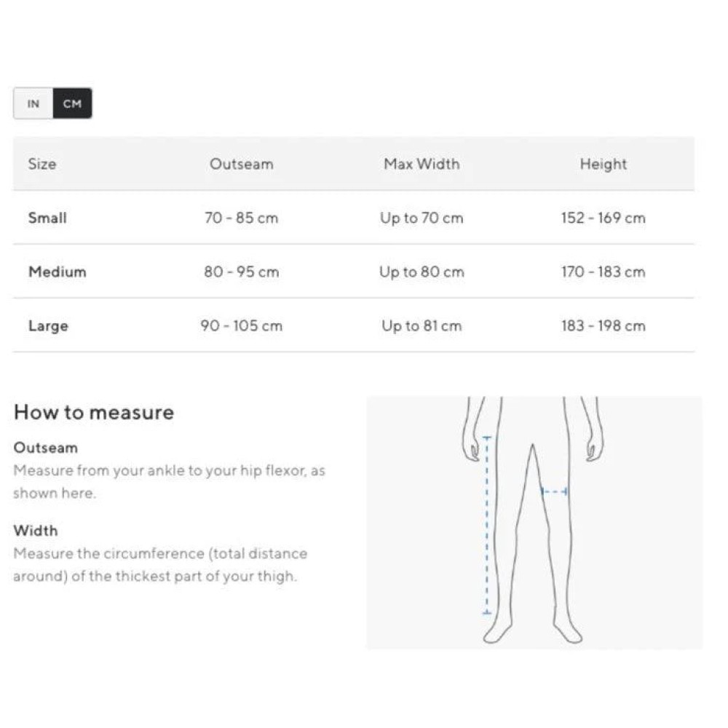Select the CM unit option
728x728 pixels.
72,103
